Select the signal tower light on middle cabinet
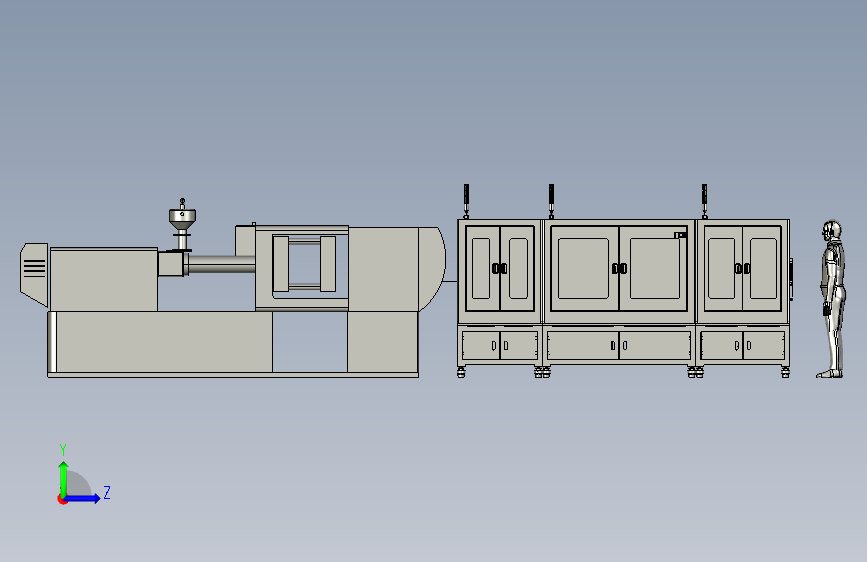Screen dimensions: 867x562 point(551,201)
